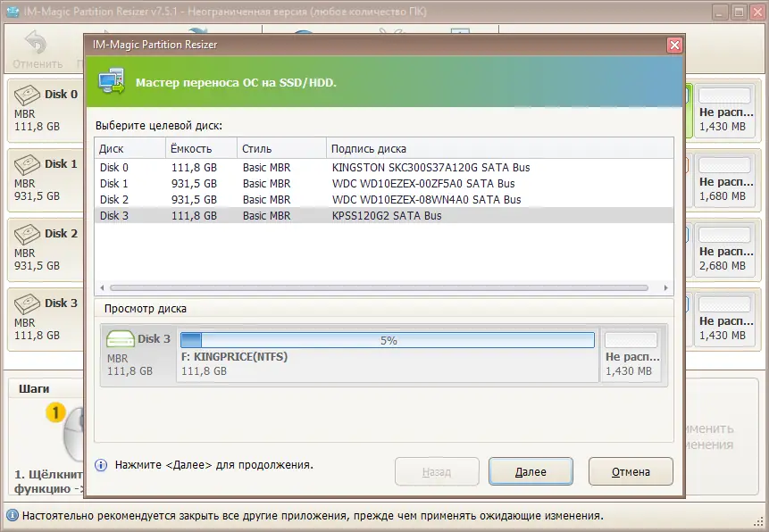Select the Disk 3 row in target list
Viewport: 769px width, 532px height.
[384, 216]
